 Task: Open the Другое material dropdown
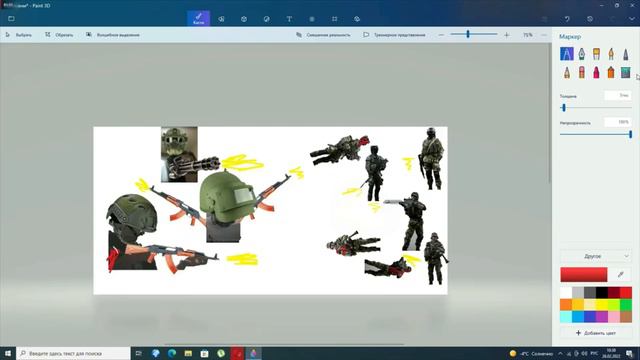point(596,256)
